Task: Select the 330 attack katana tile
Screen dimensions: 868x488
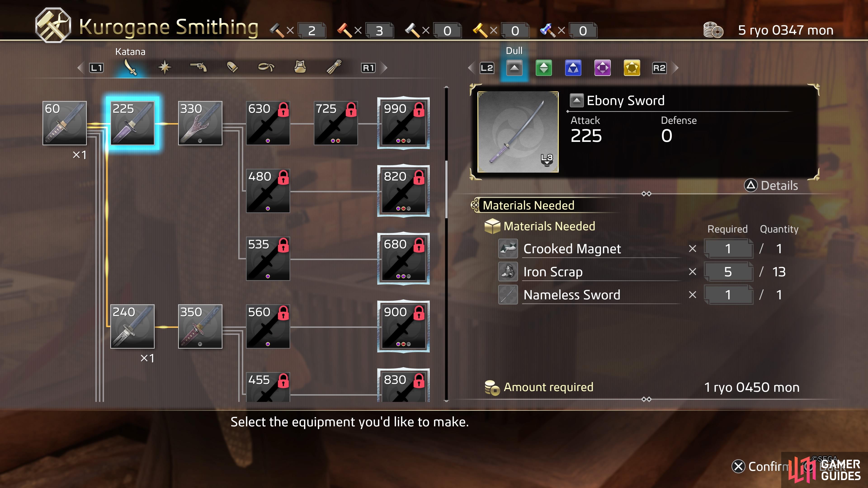Action: pyautogui.click(x=200, y=123)
